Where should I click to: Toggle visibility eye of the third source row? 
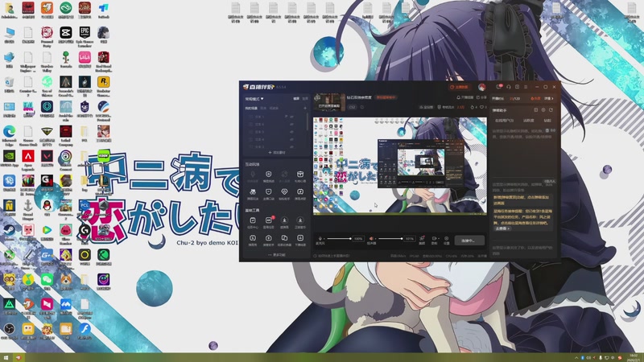[292, 132]
